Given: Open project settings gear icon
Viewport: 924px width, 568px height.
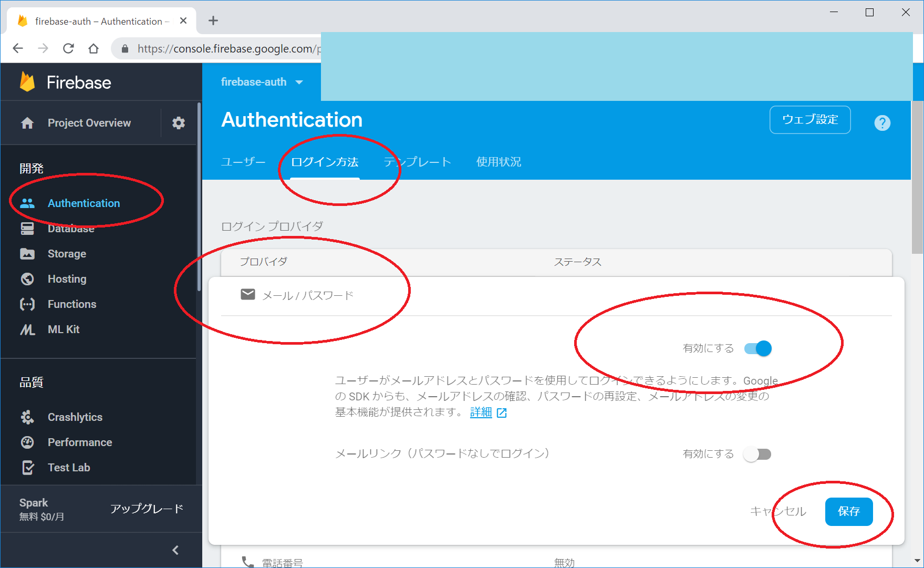Looking at the screenshot, I should (x=179, y=123).
